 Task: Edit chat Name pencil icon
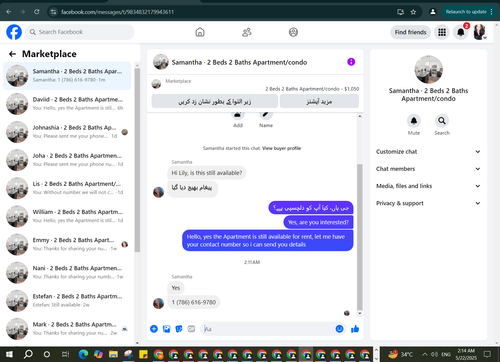point(266,115)
